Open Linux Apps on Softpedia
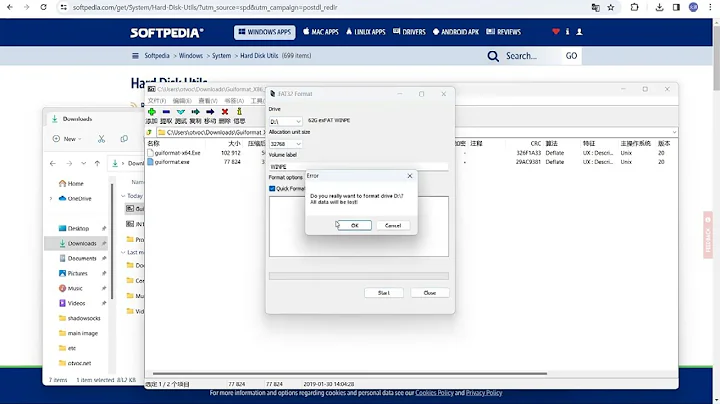Viewport: 720px width, 404px height. (x=366, y=32)
